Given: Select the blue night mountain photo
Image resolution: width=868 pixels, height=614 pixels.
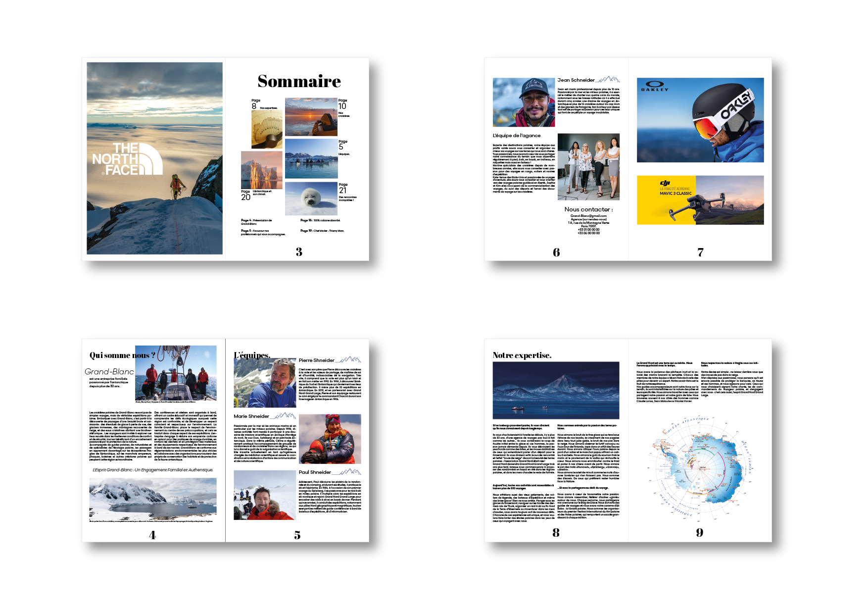Looking at the screenshot, I should click(x=556, y=390).
